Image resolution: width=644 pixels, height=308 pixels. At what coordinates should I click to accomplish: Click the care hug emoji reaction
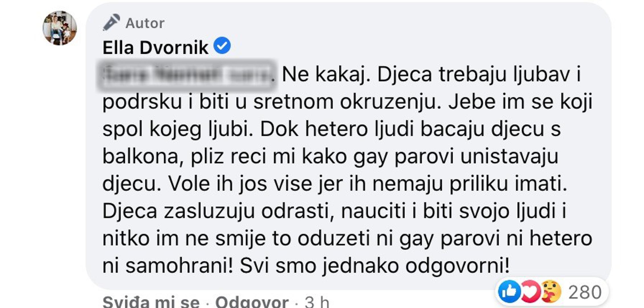550,291
